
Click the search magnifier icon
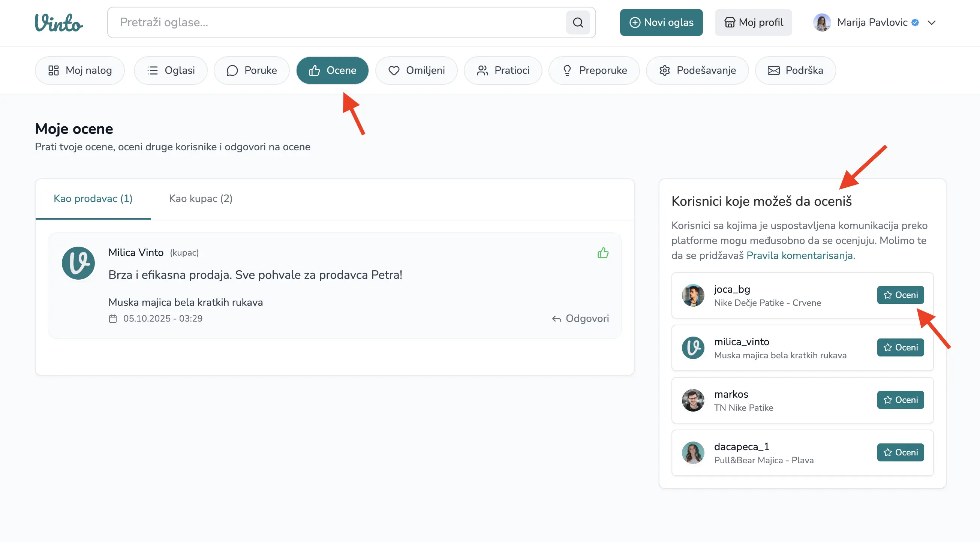[x=577, y=22]
